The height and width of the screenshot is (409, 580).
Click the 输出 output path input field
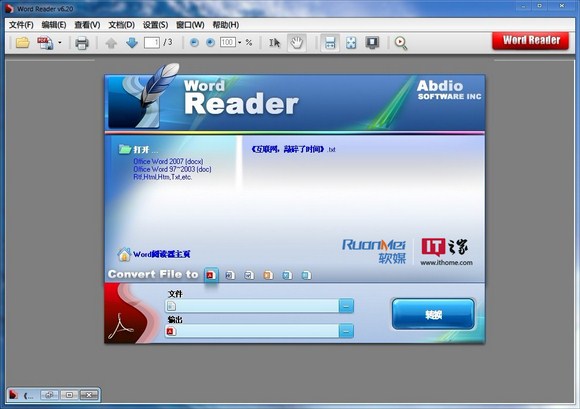[x=252, y=331]
